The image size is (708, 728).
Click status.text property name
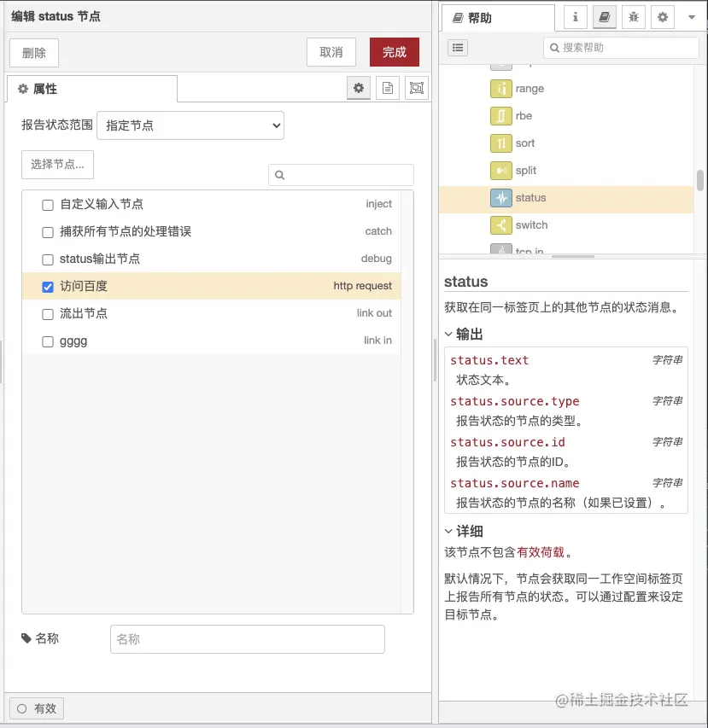click(489, 360)
